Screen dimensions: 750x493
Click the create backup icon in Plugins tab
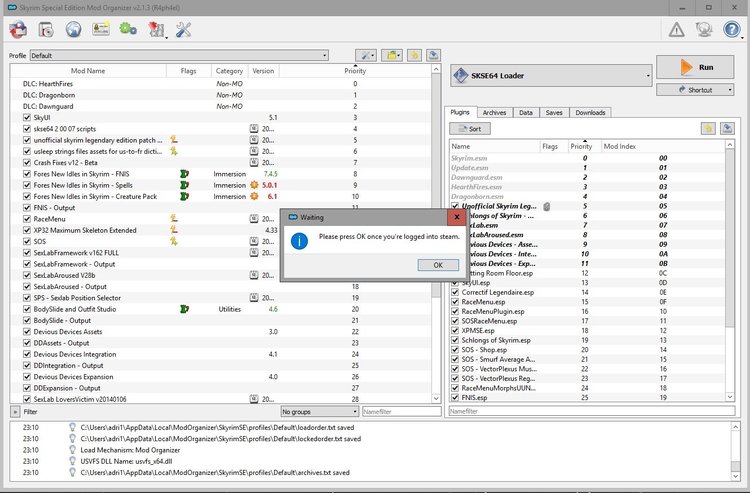click(x=728, y=128)
